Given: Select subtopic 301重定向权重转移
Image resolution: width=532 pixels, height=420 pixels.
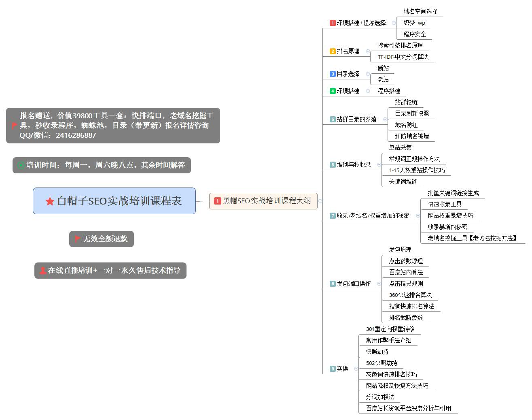Looking at the screenshot, I should coord(390,329).
